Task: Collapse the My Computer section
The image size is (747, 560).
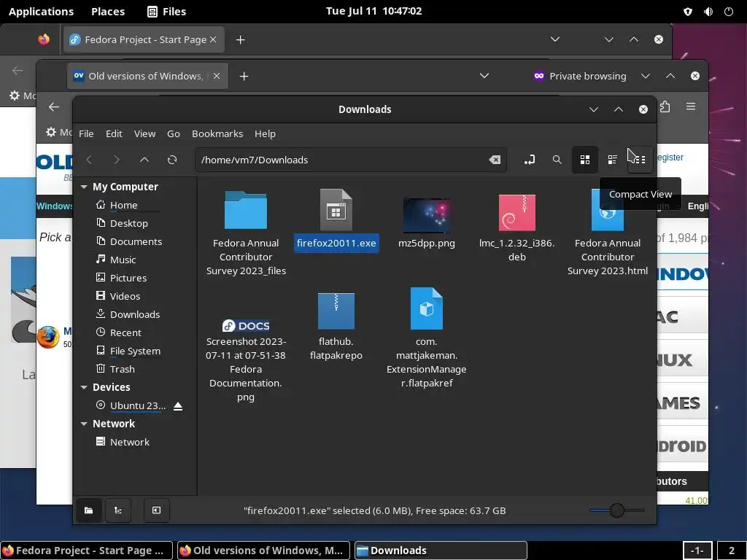Action: point(84,187)
